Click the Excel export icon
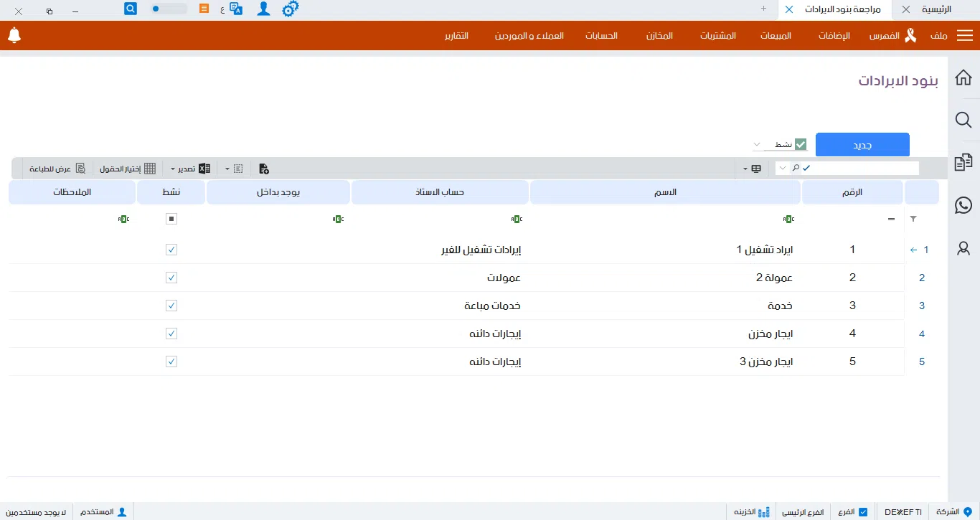The width and height of the screenshot is (980, 520). pos(204,169)
